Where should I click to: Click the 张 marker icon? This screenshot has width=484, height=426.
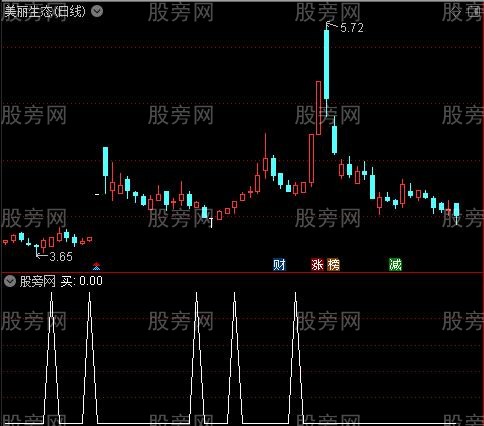pos(317,265)
